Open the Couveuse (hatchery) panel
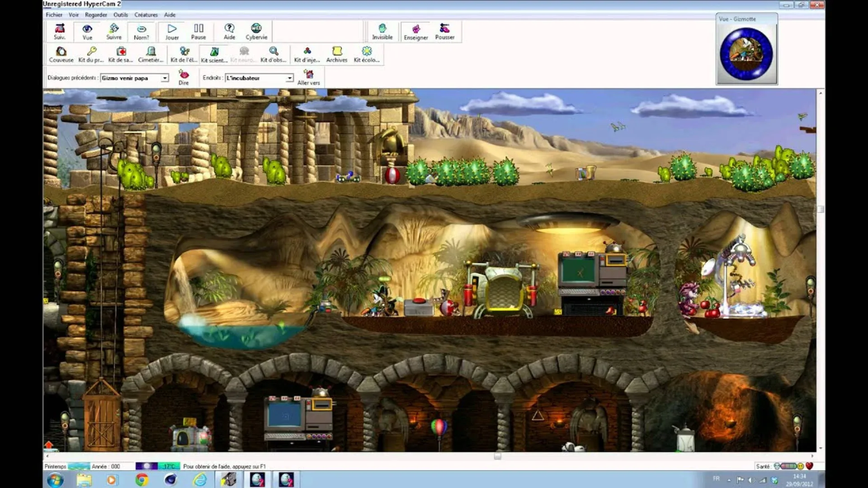This screenshot has width=868, height=488. [61, 54]
